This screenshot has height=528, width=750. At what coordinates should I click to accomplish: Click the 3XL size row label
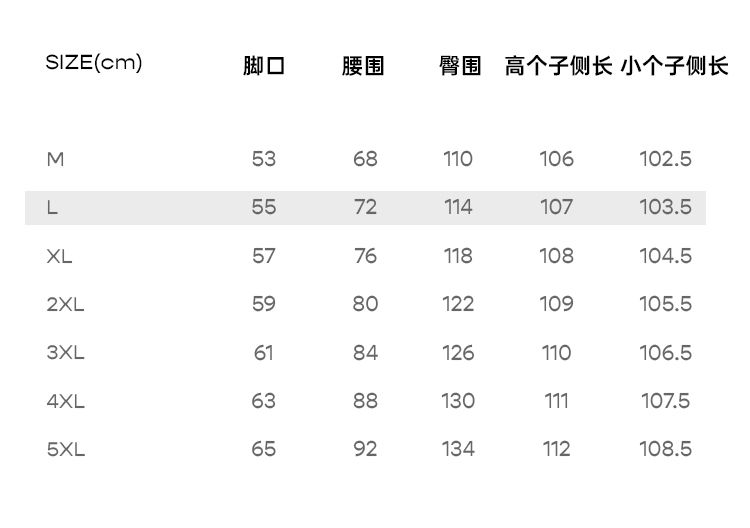pyautogui.click(x=65, y=353)
